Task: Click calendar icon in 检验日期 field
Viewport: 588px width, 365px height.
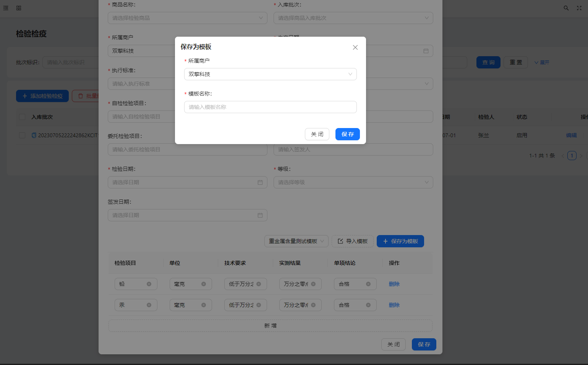Action: coord(260,182)
